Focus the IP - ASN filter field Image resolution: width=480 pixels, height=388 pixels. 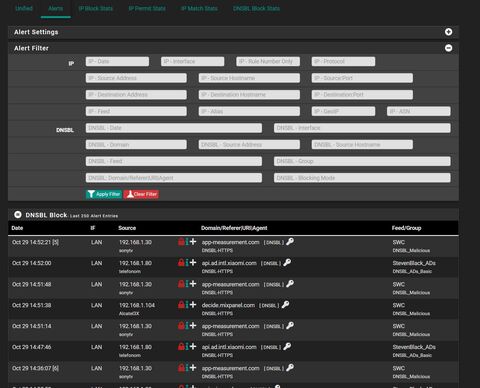419,111
